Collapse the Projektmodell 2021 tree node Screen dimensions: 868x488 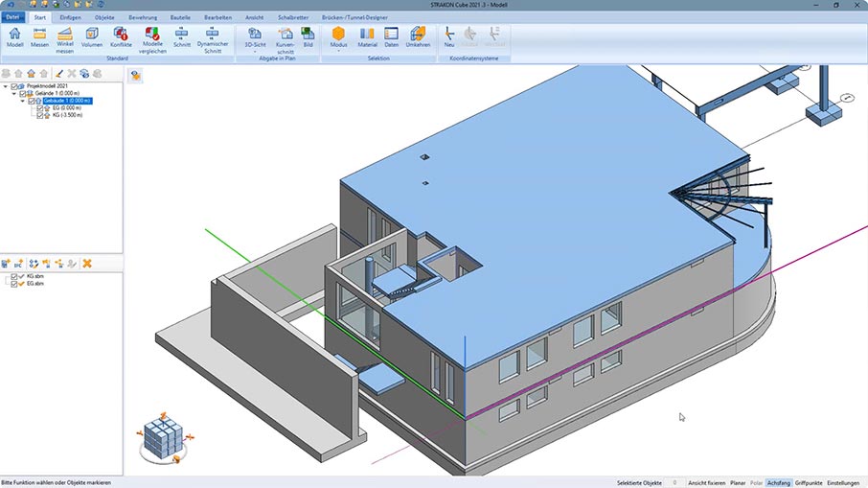pos(6,86)
